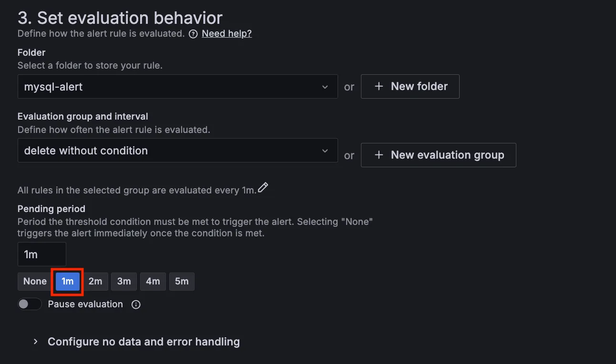Select the None pending period option

(35, 281)
